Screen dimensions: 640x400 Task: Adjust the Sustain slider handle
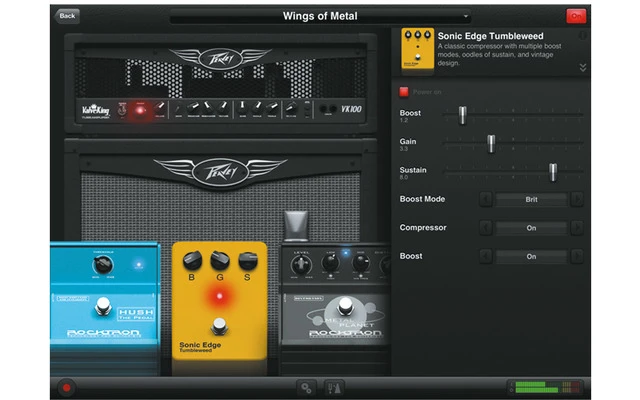pyautogui.click(x=553, y=172)
